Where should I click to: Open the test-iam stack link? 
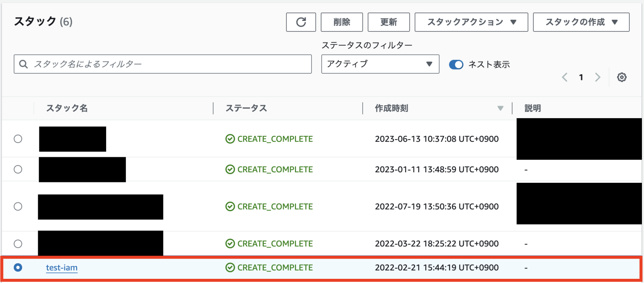pos(62,267)
